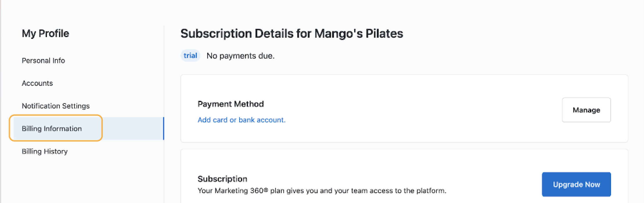
Task: Click the blue active indicator bar beside Billing Information
Action: pyautogui.click(x=164, y=128)
